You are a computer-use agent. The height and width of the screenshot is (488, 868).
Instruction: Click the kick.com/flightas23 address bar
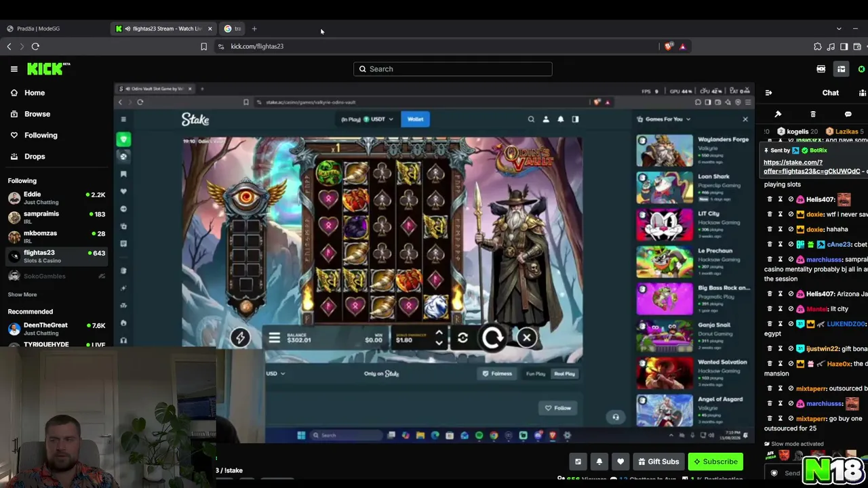pyautogui.click(x=434, y=46)
